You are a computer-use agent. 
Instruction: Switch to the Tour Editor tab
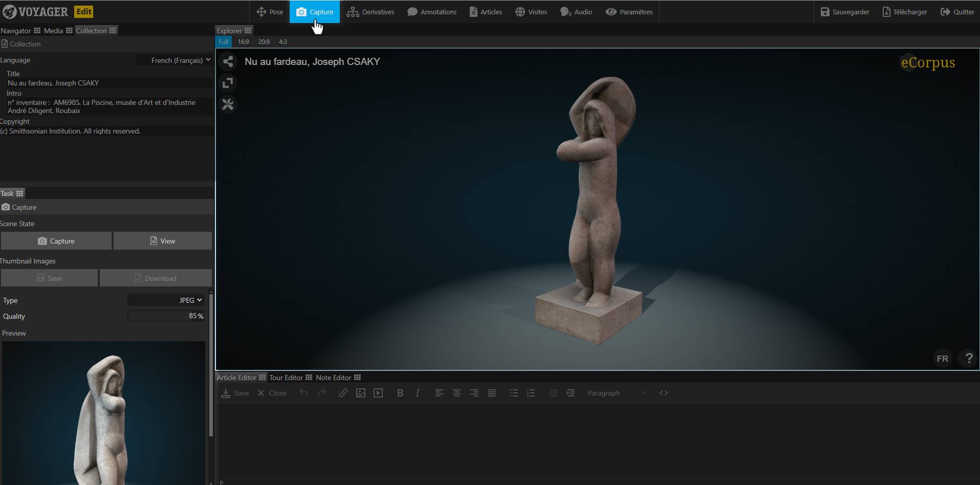(290, 378)
